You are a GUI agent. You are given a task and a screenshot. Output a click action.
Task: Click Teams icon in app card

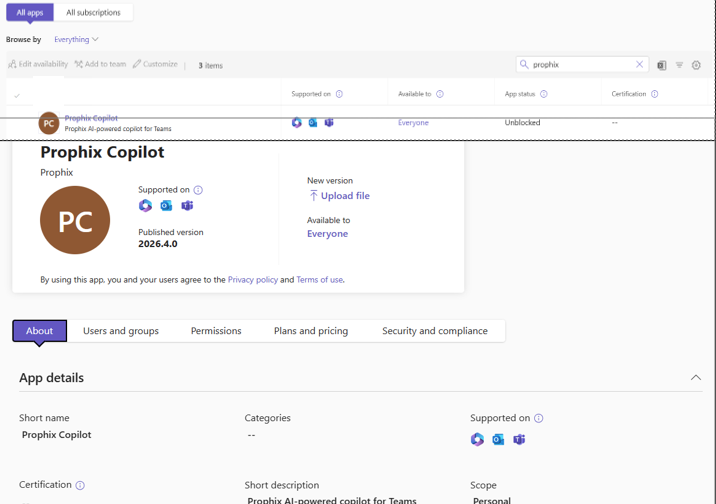click(x=187, y=206)
